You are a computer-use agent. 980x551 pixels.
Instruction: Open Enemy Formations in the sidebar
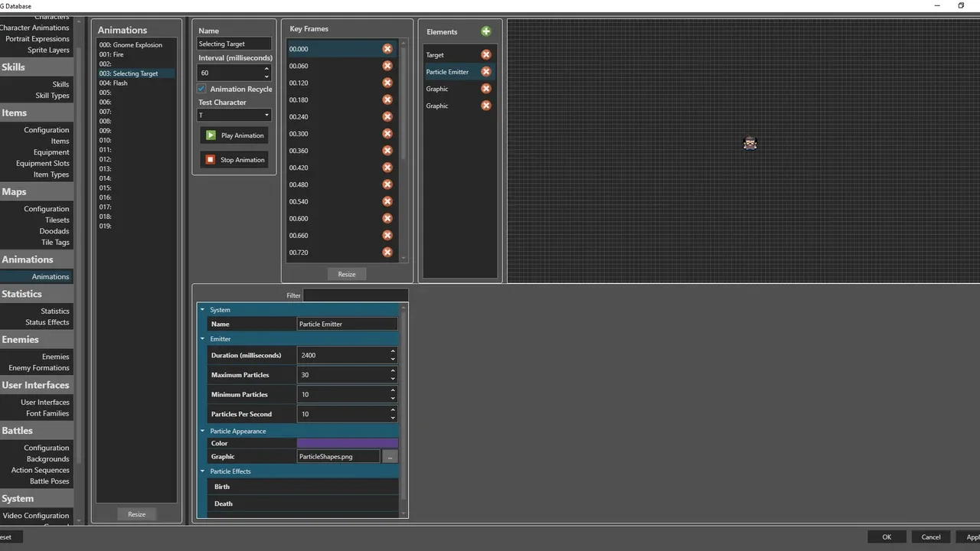(x=39, y=368)
